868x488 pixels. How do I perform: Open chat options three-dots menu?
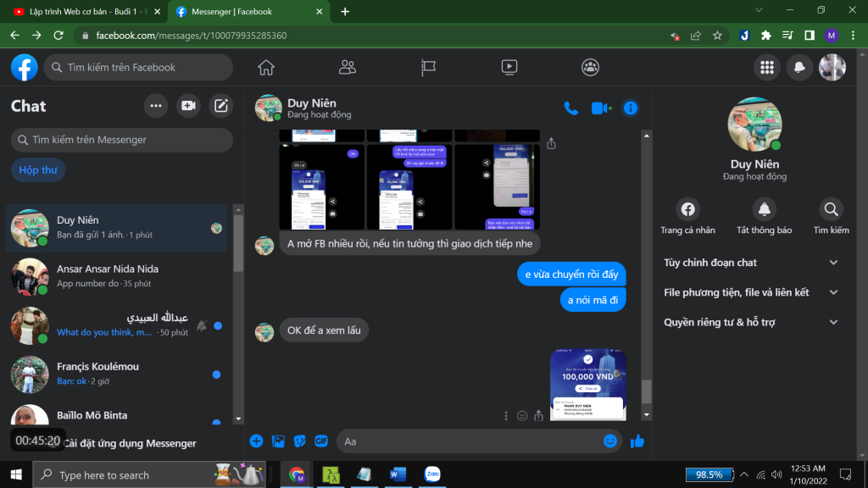click(x=155, y=106)
